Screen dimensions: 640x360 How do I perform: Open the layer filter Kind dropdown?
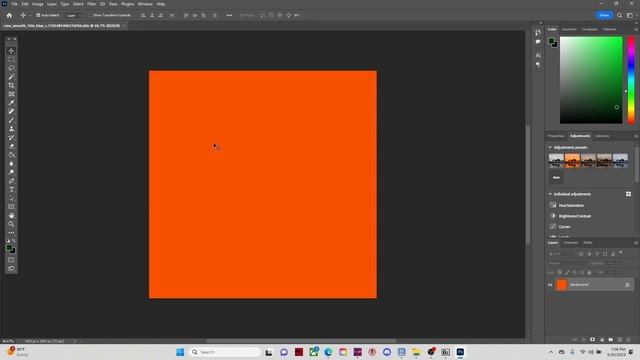(x=562, y=254)
